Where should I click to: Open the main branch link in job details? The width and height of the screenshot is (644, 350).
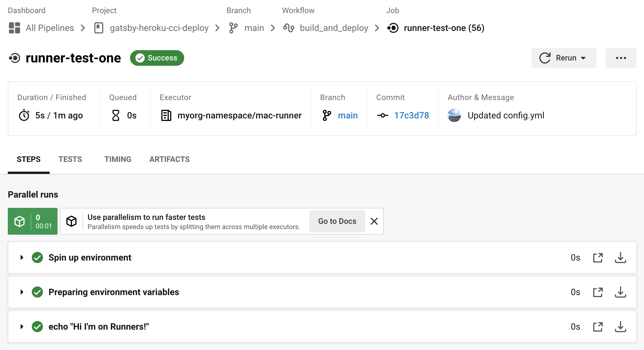coord(348,115)
